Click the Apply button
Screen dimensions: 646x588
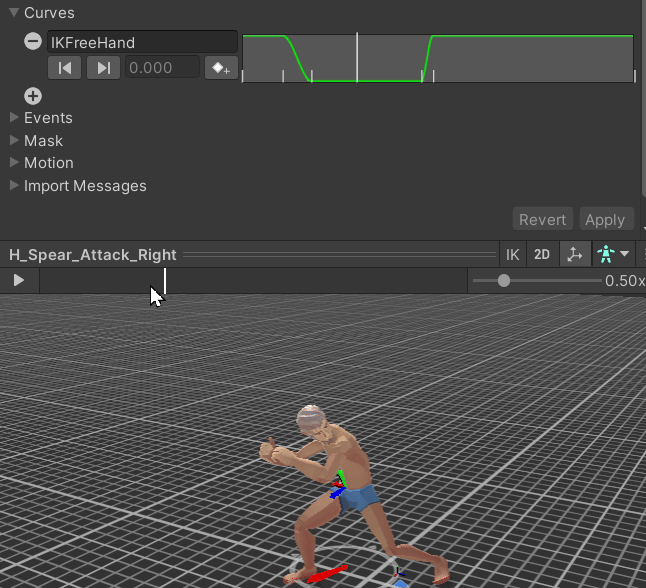[606, 219]
